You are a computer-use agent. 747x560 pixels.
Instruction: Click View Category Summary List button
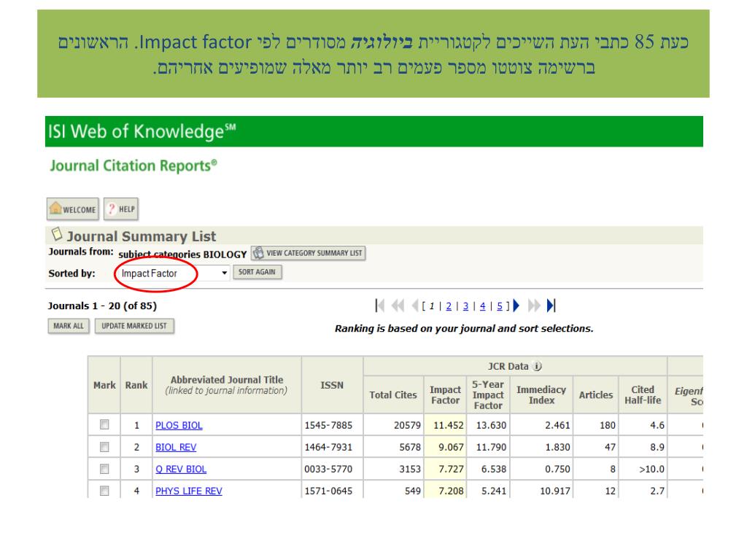[309, 253]
